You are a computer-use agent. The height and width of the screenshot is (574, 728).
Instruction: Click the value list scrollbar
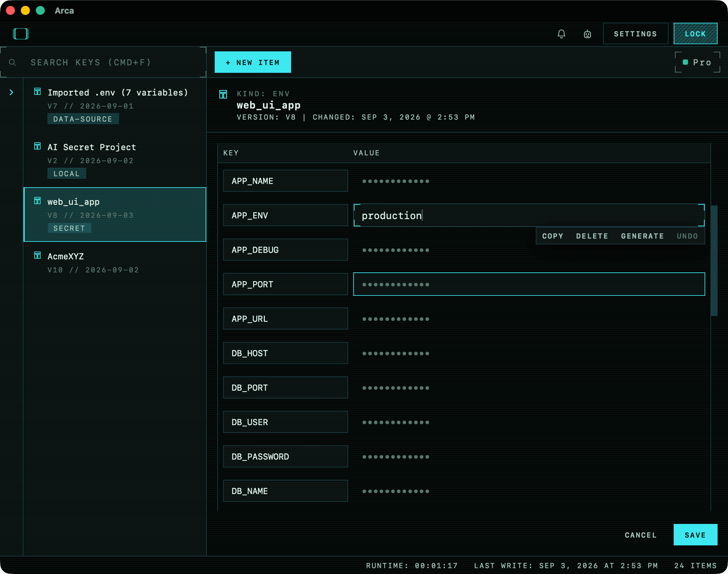point(714,260)
